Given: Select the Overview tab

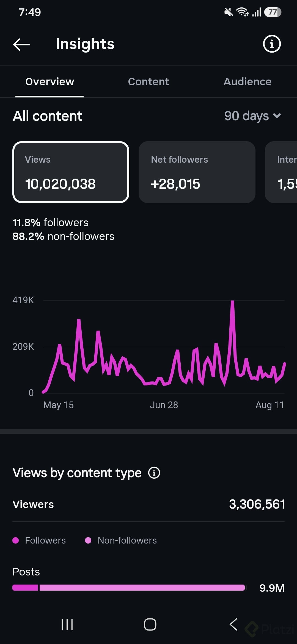Looking at the screenshot, I should (x=50, y=82).
